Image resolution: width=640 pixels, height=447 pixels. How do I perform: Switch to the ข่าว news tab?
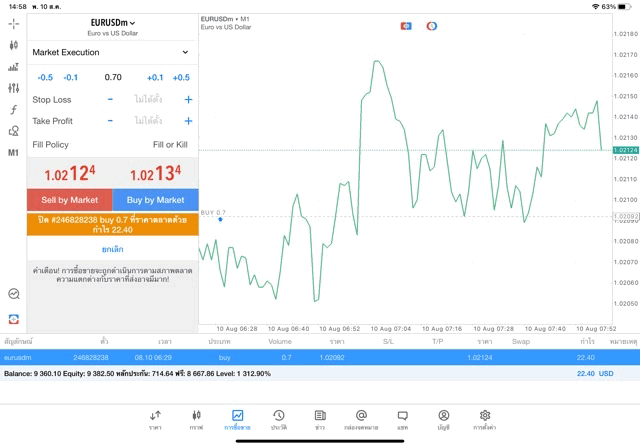click(x=320, y=420)
